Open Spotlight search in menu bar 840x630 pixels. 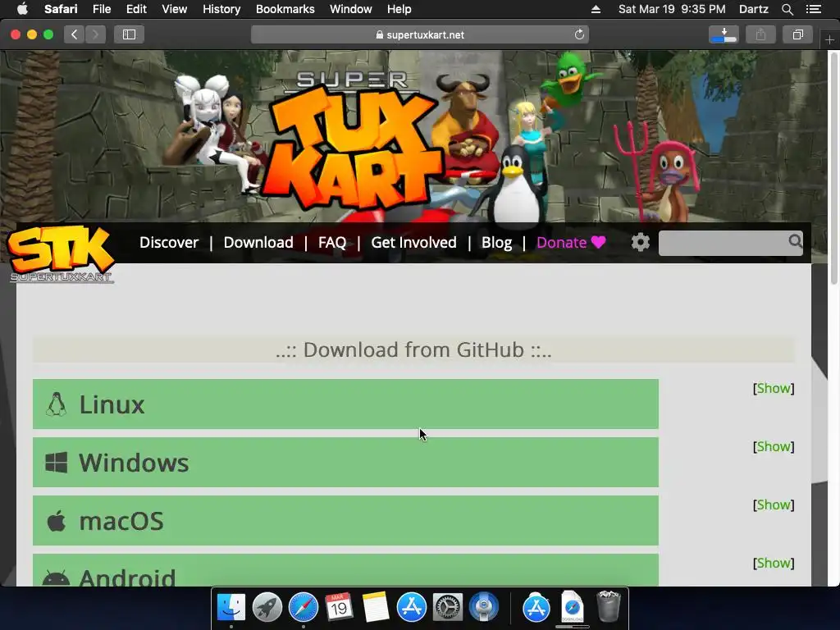point(787,9)
